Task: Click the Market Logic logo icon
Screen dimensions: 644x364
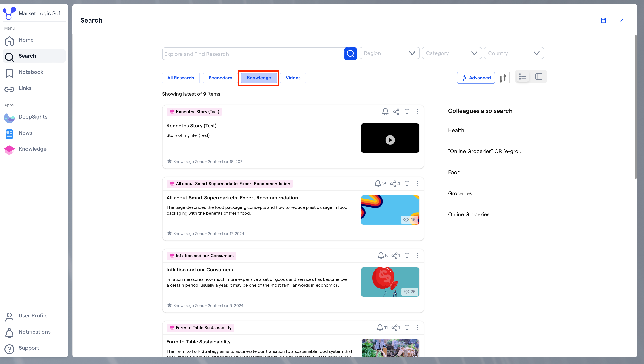Action: click(9, 13)
